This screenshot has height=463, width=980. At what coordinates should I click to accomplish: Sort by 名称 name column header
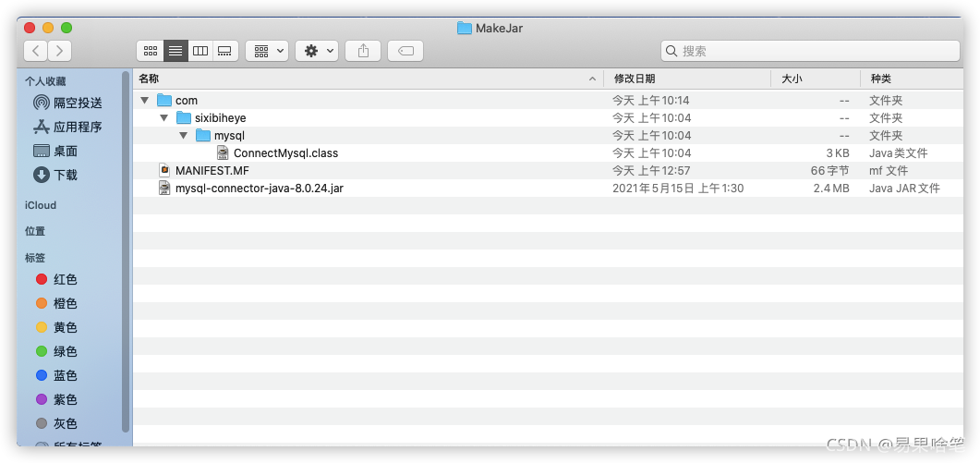click(x=369, y=79)
